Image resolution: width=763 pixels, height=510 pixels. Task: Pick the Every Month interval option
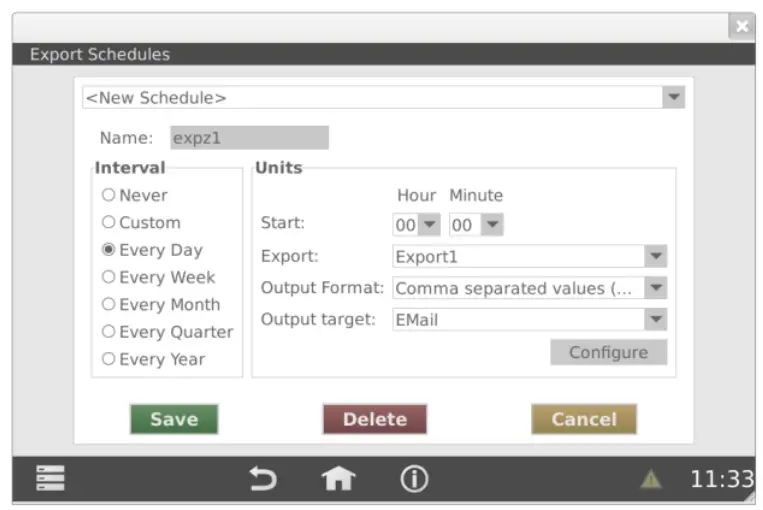tap(109, 305)
